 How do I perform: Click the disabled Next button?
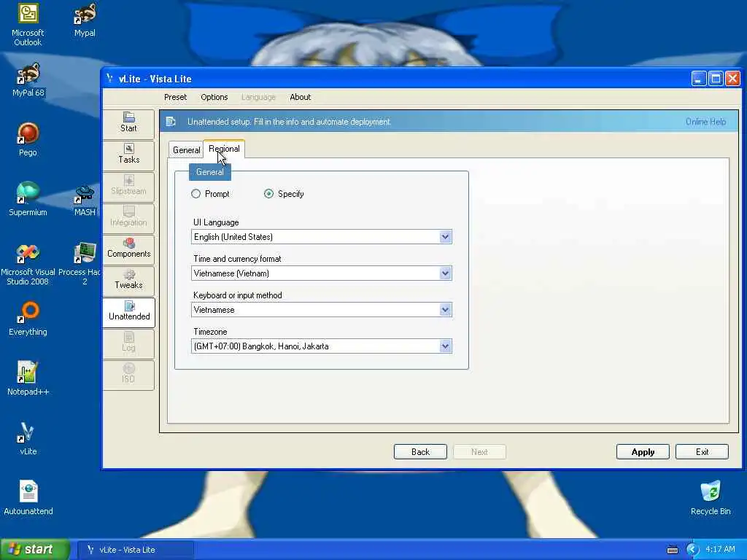[479, 452]
